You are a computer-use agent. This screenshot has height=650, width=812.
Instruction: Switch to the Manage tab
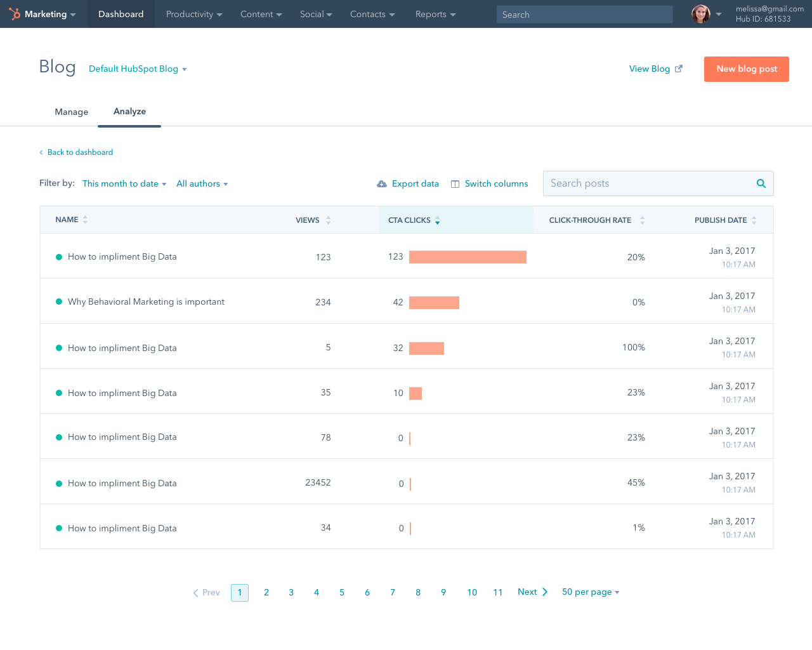[x=72, y=112]
